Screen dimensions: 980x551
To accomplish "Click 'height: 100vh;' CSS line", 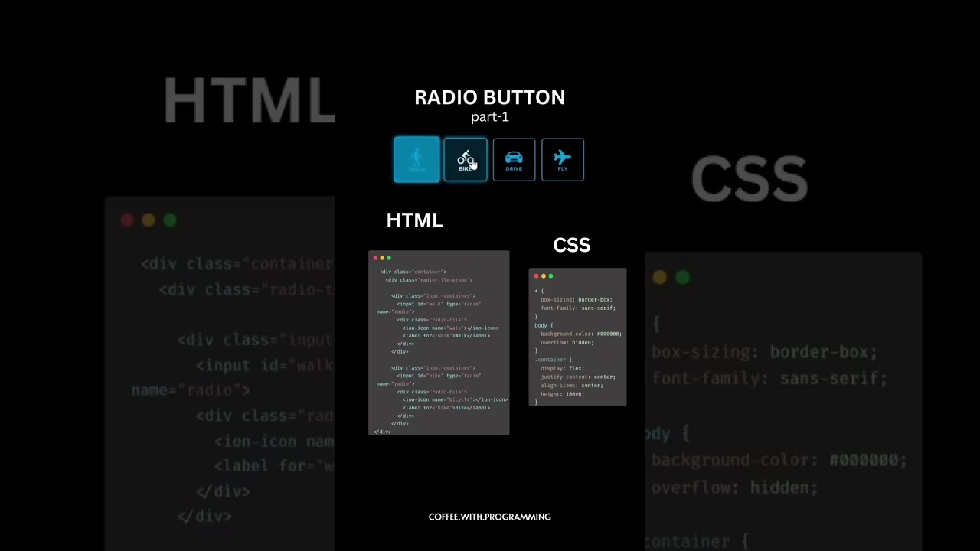I will [563, 394].
